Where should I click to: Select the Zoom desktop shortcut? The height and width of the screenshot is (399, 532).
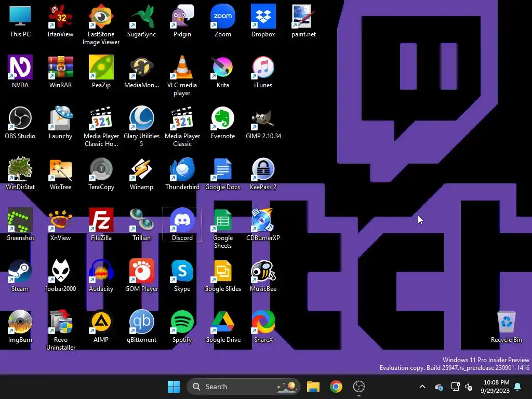222,21
